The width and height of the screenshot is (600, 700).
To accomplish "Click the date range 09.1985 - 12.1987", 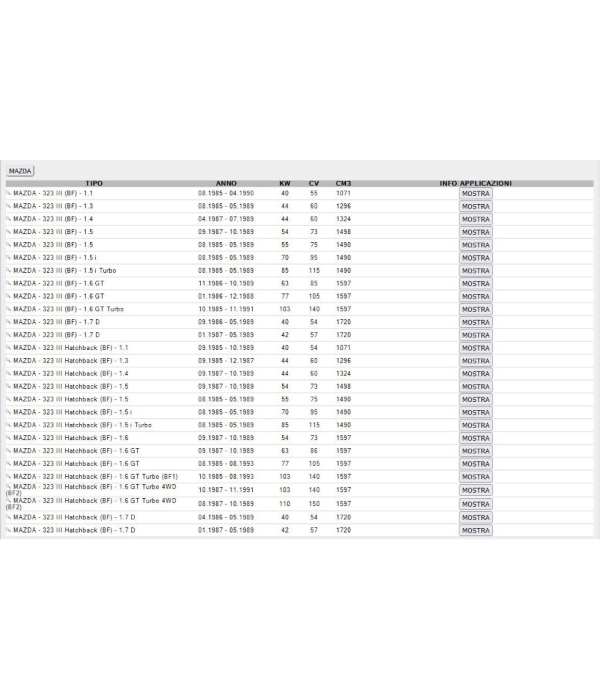I will [x=226, y=361].
